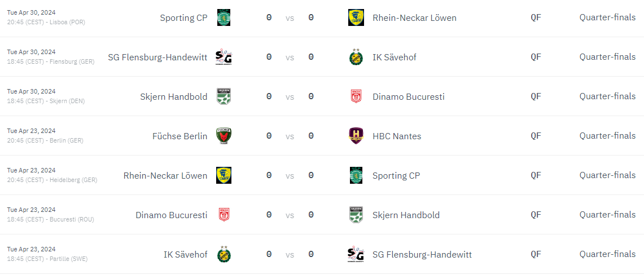Viewport: 644px width, 279px height.
Task: Click Skjern Handbold logo in the Bucuresti match
Action: click(x=356, y=215)
